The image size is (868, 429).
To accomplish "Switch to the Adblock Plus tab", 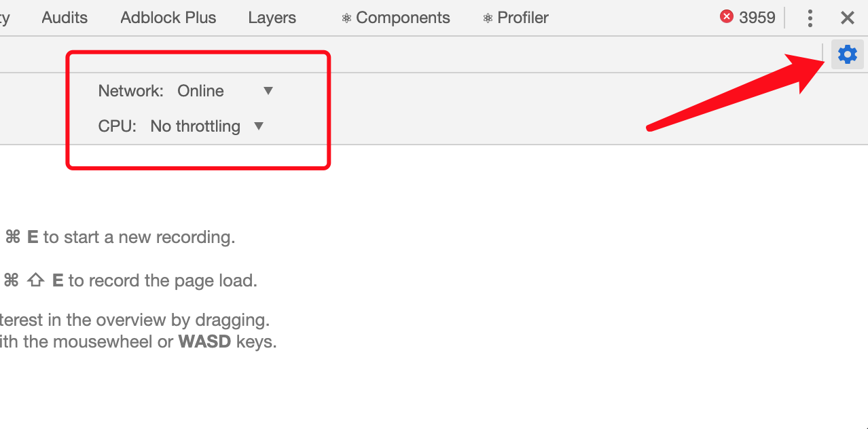I will [168, 18].
